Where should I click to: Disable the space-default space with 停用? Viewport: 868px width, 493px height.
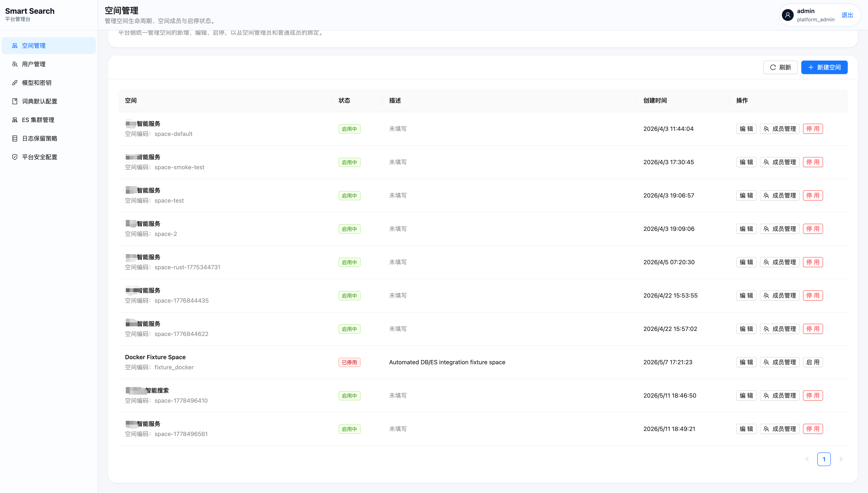pos(812,129)
